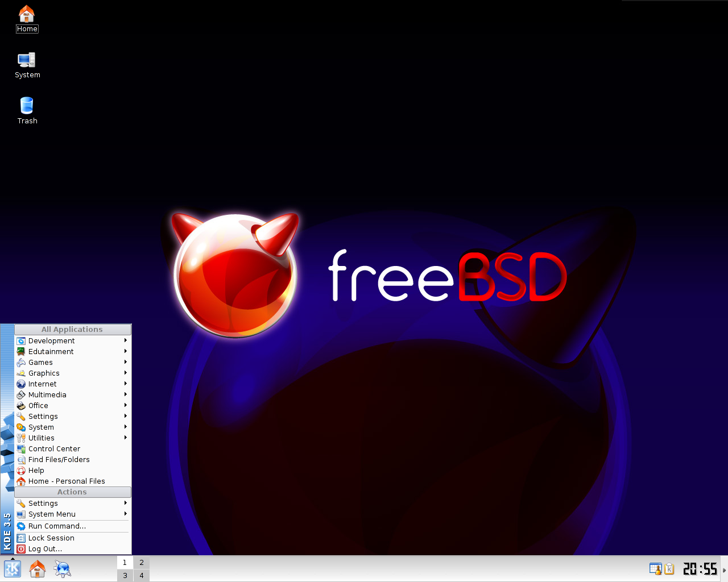
Task: Launch Find Files/Folders from the menu
Action: pyautogui.click(x=73, y=460)
